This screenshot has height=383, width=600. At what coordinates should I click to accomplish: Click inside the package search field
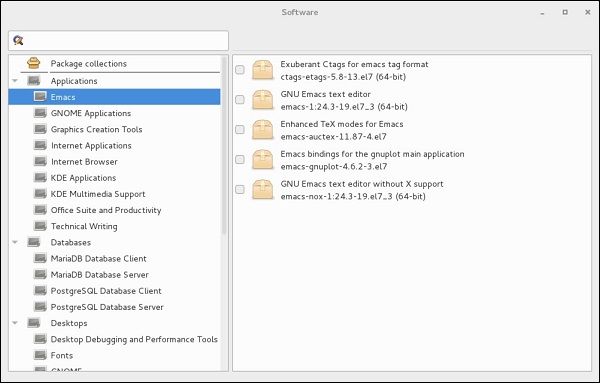[118, 41]
